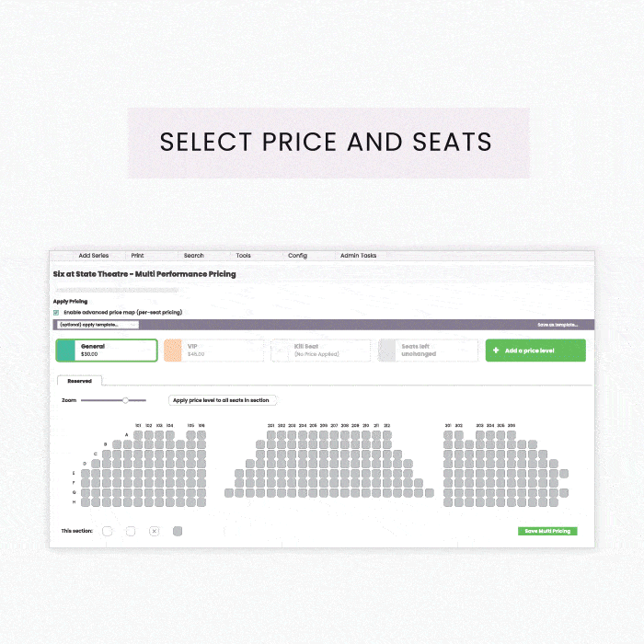Select the General $30.00 price level
Viewport: 644px width, 644px height.
(x=107, y=351)
